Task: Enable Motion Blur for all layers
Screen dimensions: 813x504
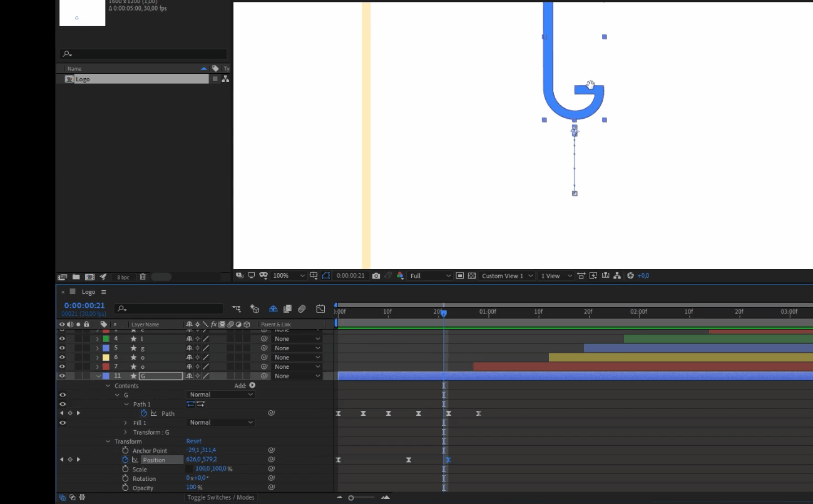Action: (302, 309)
